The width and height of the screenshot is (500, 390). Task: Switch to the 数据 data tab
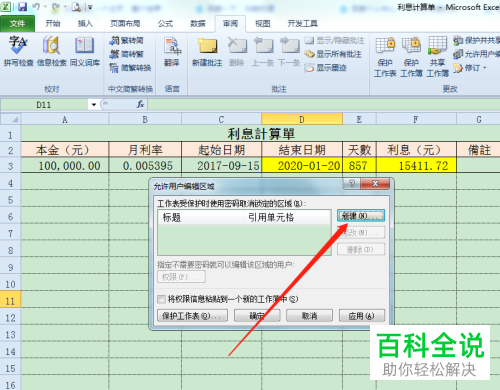point(198,24)
